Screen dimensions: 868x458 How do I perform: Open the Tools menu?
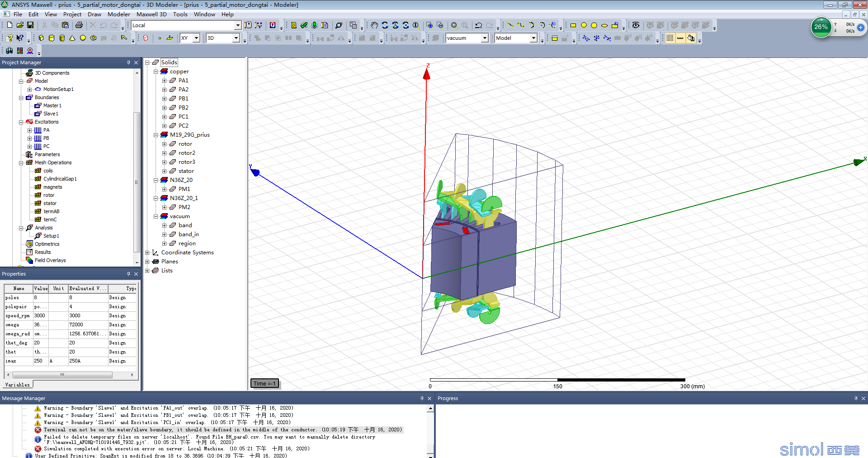180,14
